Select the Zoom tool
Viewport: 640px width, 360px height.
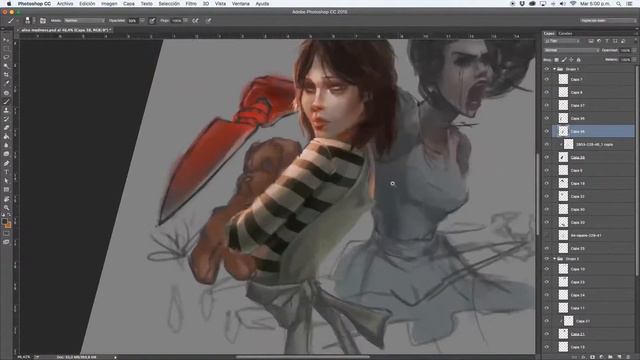coord(6,207)
